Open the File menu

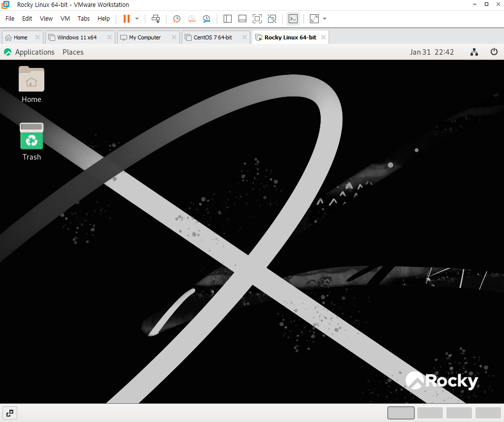10,19
